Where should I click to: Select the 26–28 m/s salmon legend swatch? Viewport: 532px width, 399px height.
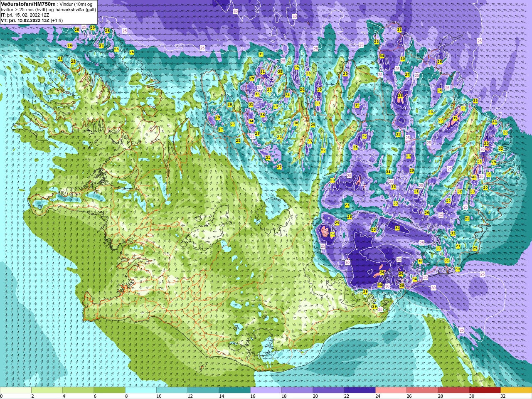[422, 390]
